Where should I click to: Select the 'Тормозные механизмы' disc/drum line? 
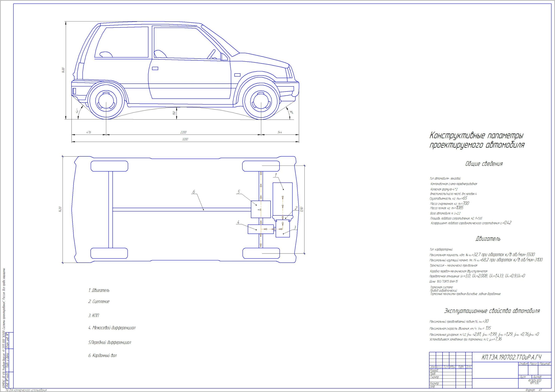pyautogui.click(x=465, y=294)
